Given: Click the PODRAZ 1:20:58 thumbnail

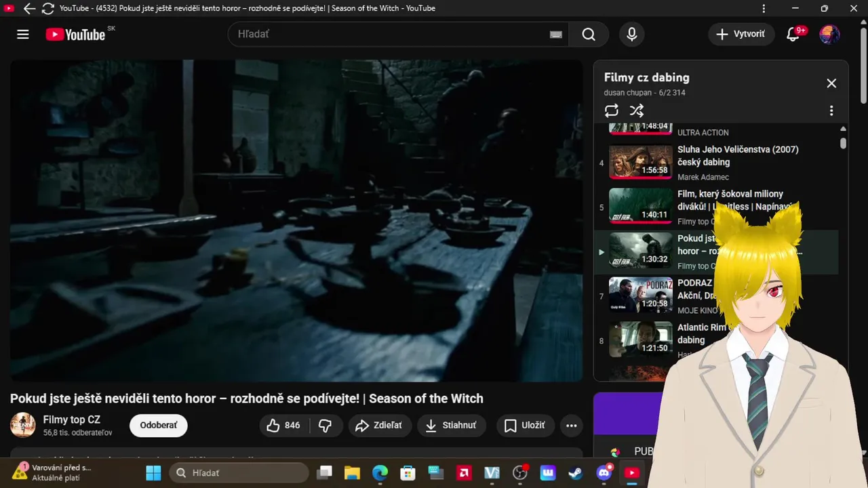Looking at the screenshot, I should 640,296.
